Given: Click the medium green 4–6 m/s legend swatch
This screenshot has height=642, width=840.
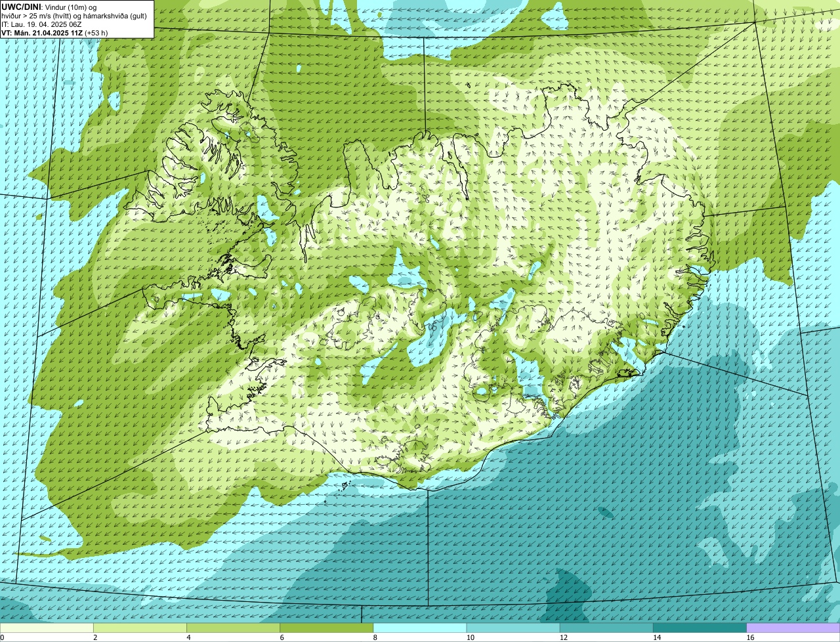Looking at the screenshot, I should [233, 628].
